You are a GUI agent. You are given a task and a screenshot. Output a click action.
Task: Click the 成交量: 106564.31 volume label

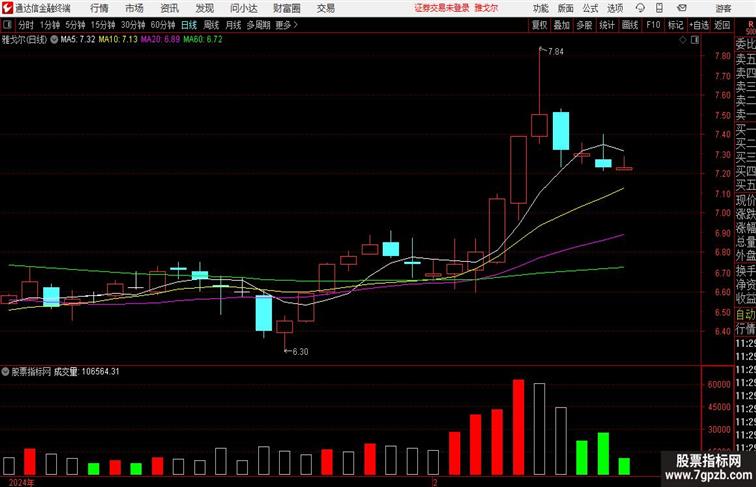(86, 372)
